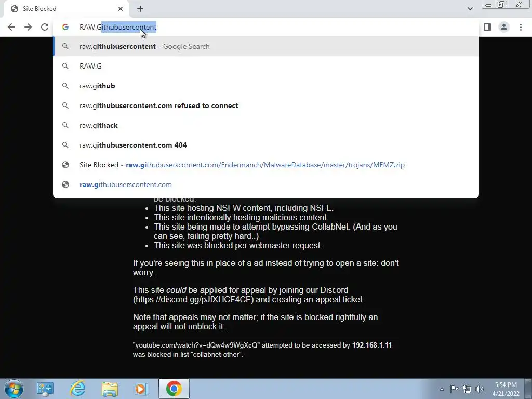532x399 pixels.
Task: Open Action Center flag icon
Action: [454, 389]
